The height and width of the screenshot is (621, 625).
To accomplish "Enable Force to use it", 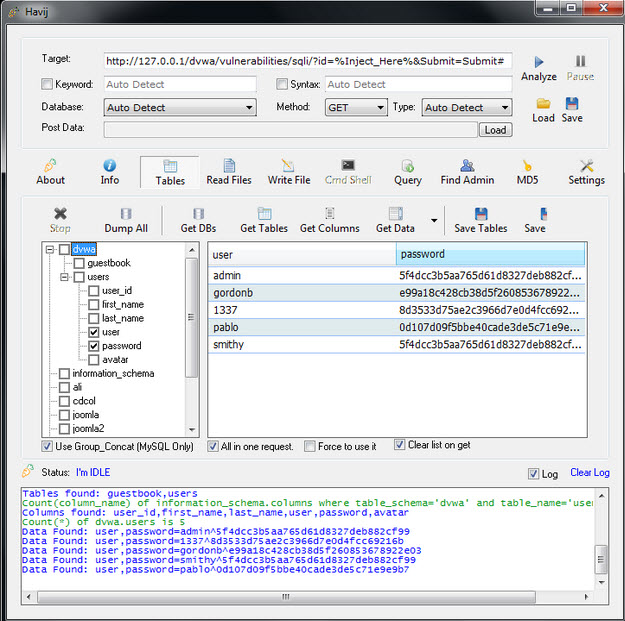I will click(310, 446).
